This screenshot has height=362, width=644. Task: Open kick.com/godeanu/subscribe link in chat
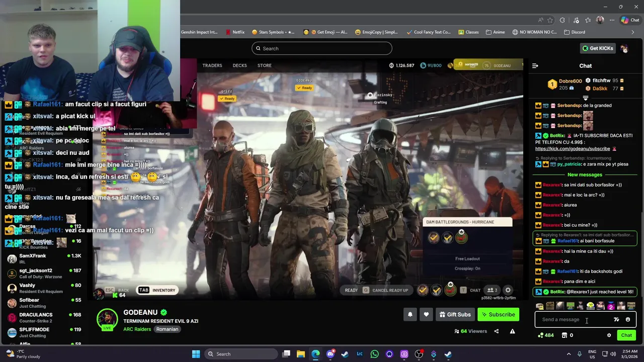click(573, 149)
